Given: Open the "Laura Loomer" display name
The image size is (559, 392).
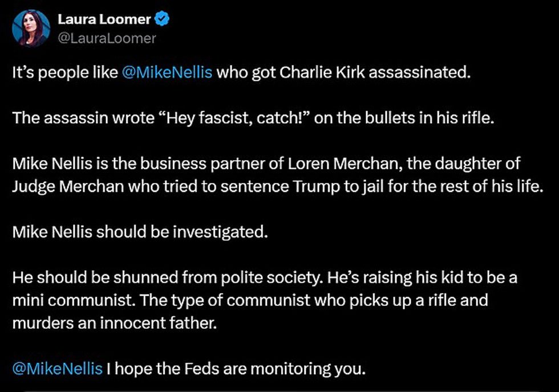Looking at the screenshot, I should (104, 19).
